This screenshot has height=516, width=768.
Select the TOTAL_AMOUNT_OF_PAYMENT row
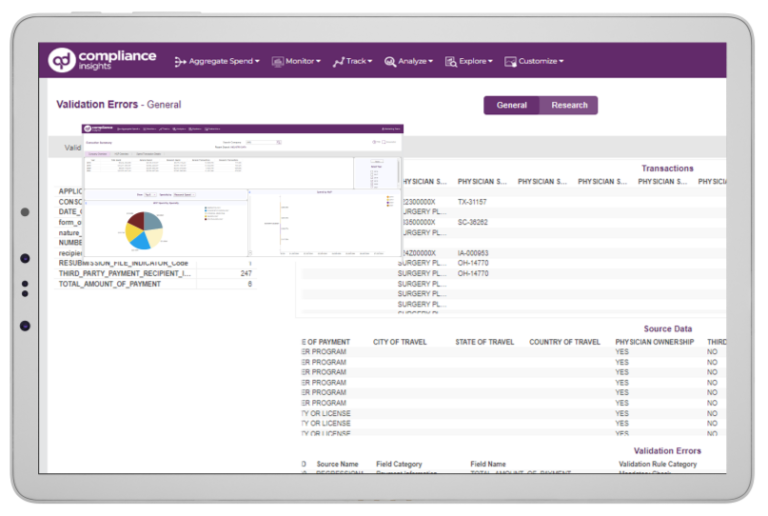click(155, 284)
